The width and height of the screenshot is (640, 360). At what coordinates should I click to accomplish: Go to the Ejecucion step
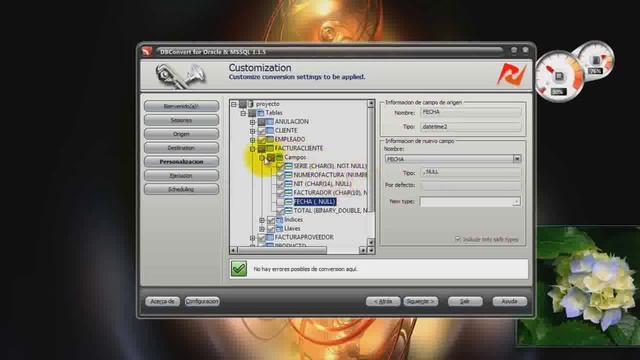tap(181, 176)
